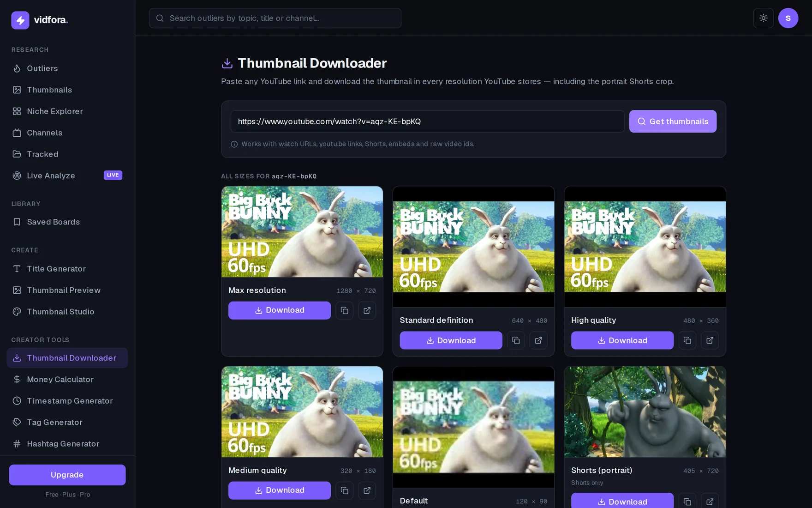Viewport: 812px width, 508px height.
Task: Open the Tag Generator
Action: [67, 422]
